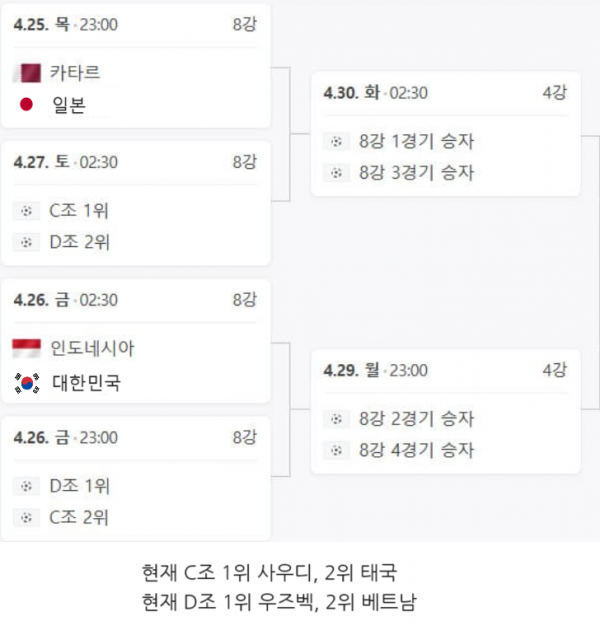The width and height of the screenshot is (600, 630).
Task: Open the 4.29 월 23:00 semifinal card
Action: [446, 412]
